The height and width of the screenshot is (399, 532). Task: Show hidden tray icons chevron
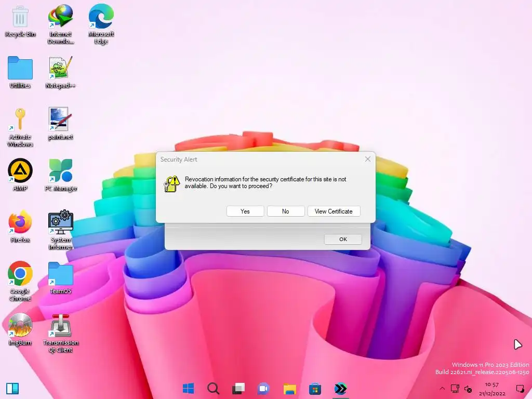[x=442, y=389]
